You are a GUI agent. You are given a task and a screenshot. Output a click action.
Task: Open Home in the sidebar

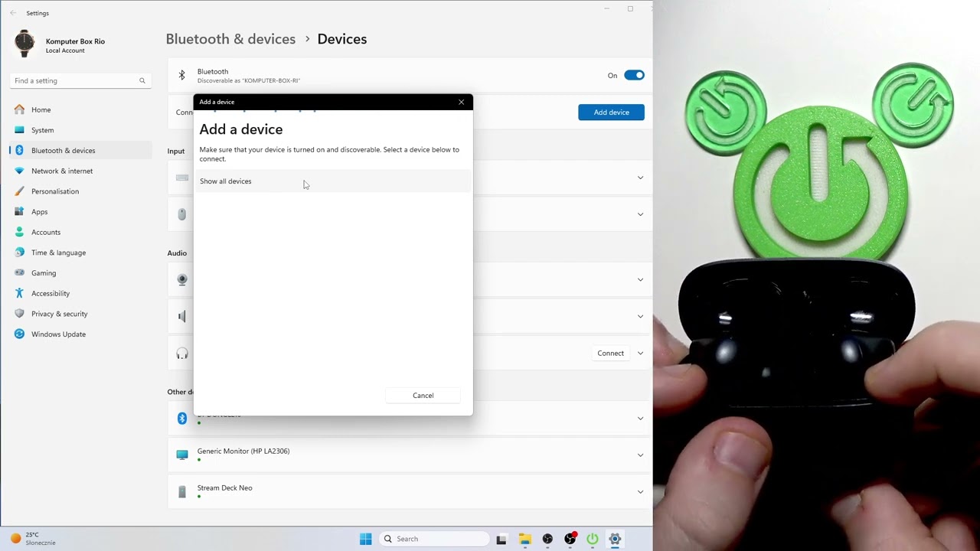click(80, 109)
